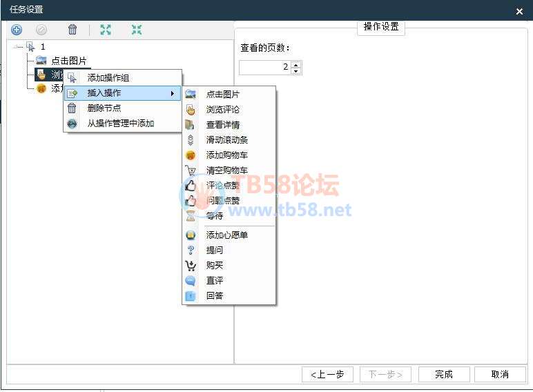Click the 添加操作组 cursor icon

72,78
